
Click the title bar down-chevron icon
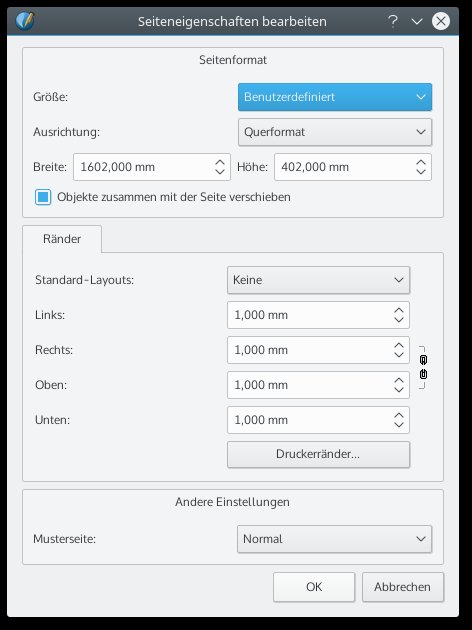click(417, 21)
